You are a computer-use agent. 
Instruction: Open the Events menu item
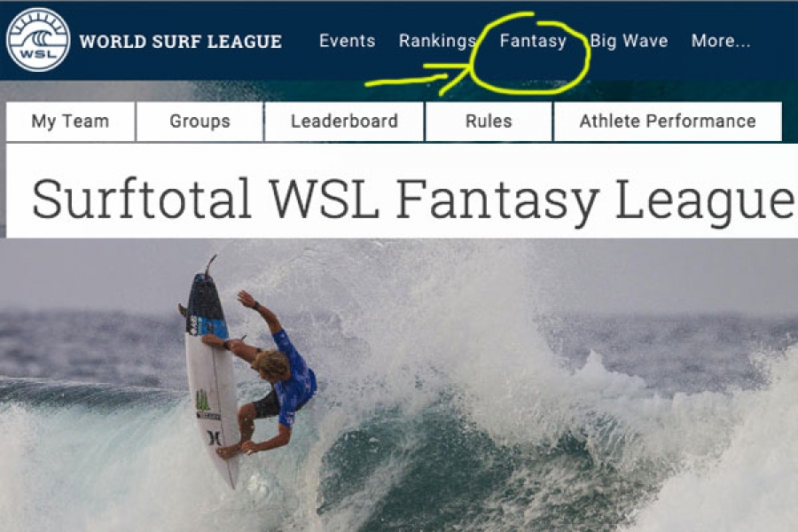click(347, 41)
